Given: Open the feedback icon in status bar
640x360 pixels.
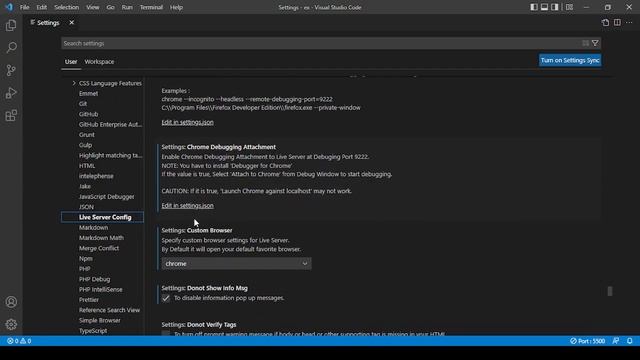Looking at the screenshot, I should pyautogui.click(x=616, y=341).
